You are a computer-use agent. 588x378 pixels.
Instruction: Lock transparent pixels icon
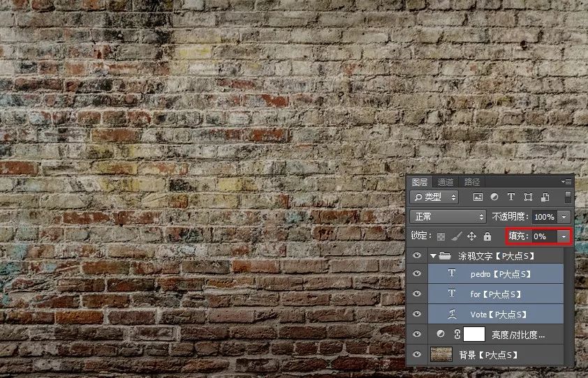pyautogui.click(x=441, y=236)
